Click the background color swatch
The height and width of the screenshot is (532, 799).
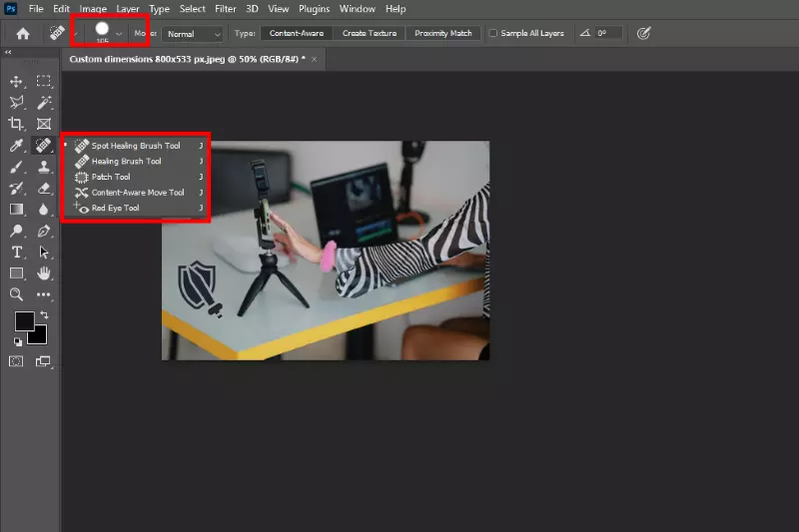40,337
